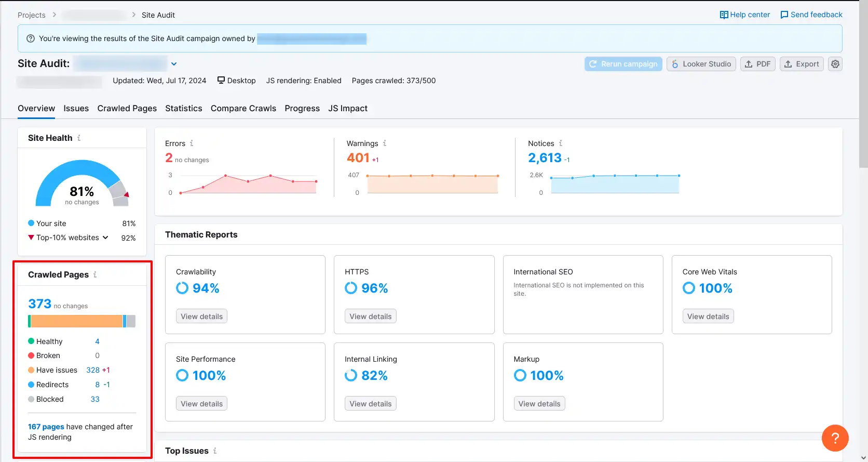Click the Top Issues info icon
Screen dimensions: 868x462
(x=215, y=451)
